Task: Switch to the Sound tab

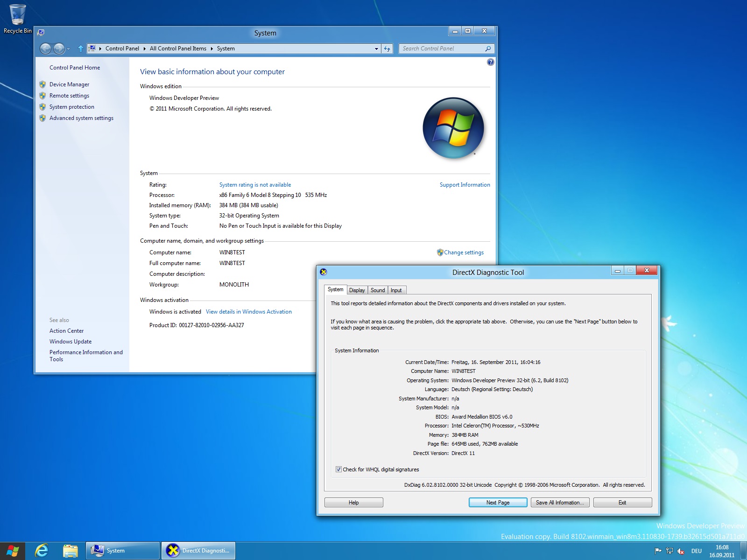Action: (378, 290)
